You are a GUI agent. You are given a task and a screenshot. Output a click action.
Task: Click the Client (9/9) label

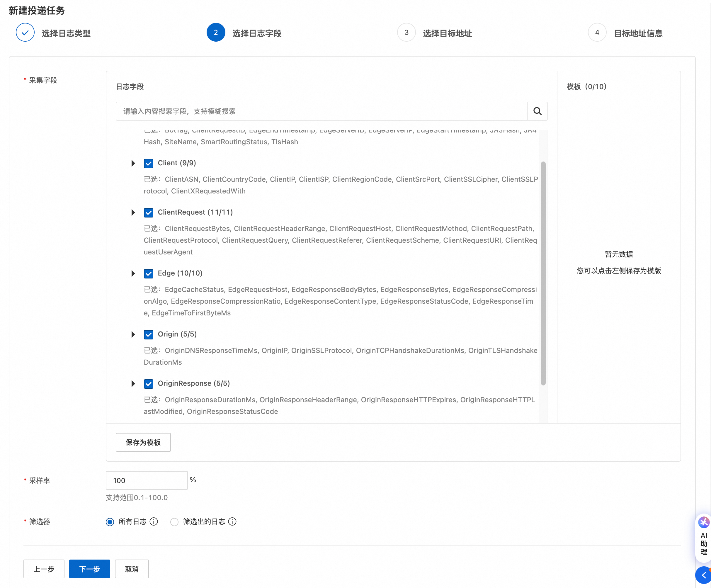pos(177,163)
